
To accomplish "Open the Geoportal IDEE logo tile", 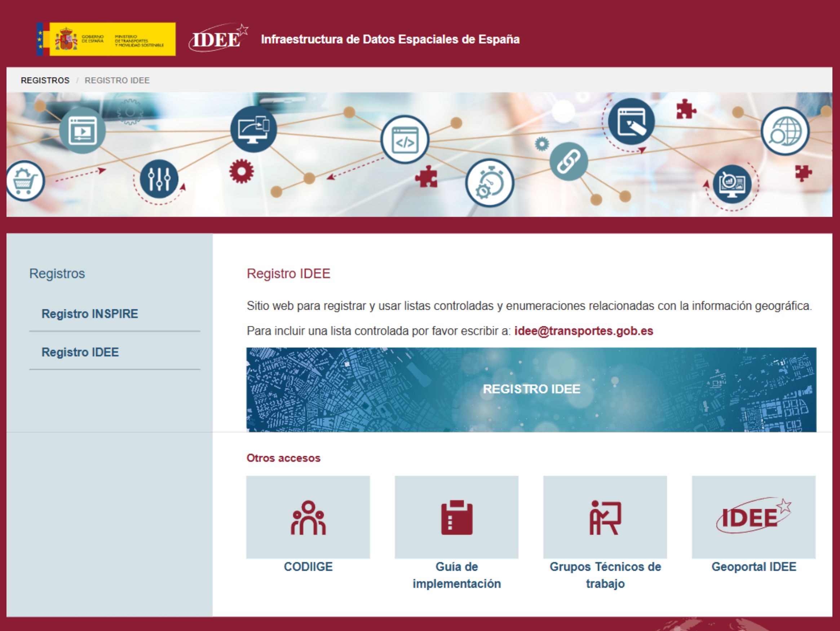I will pyautogui.click(x=753, y=517).
